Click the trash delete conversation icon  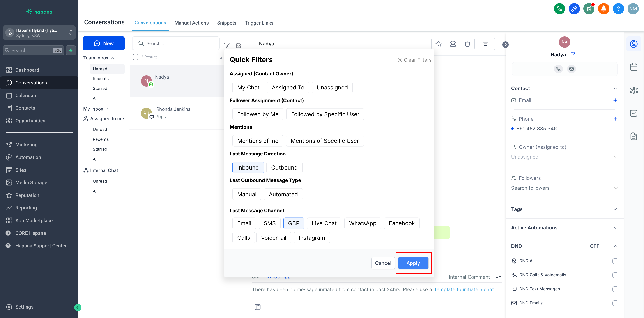point(467,44)
